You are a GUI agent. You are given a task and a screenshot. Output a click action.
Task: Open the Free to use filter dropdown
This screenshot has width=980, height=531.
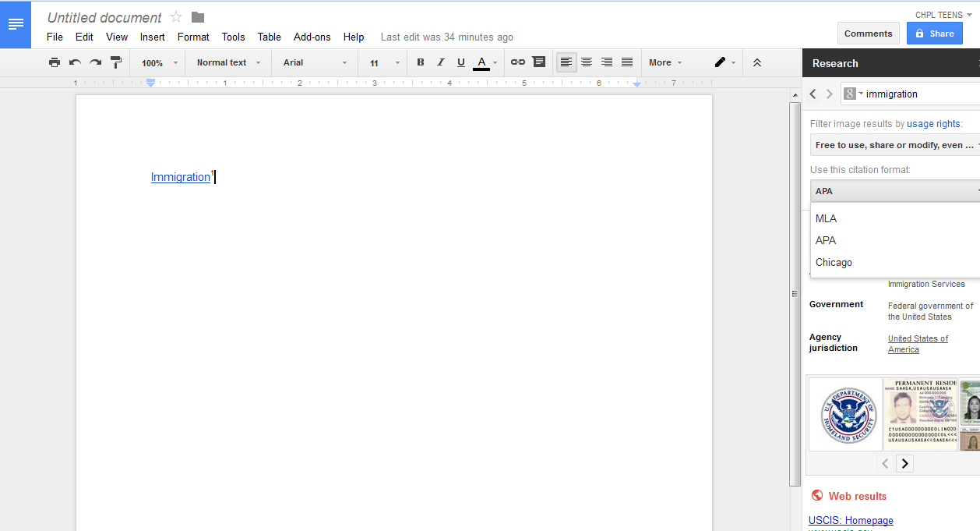click(x=895, y=145)
